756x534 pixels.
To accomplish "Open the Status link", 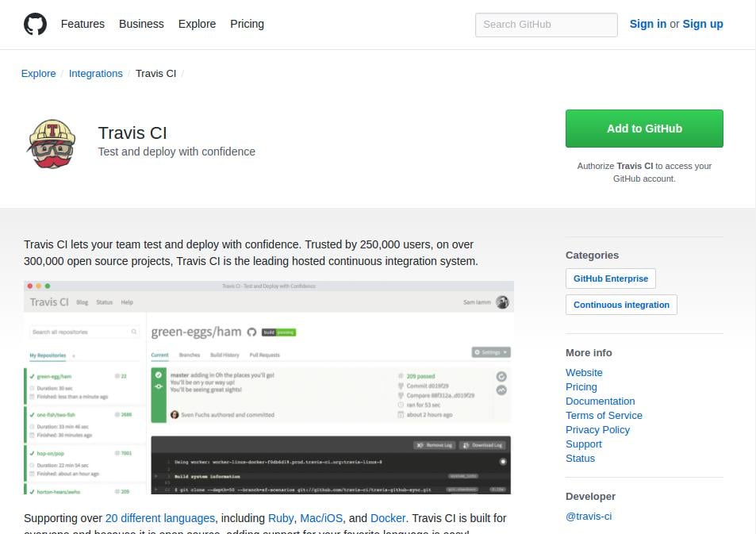I will [580, 459].
